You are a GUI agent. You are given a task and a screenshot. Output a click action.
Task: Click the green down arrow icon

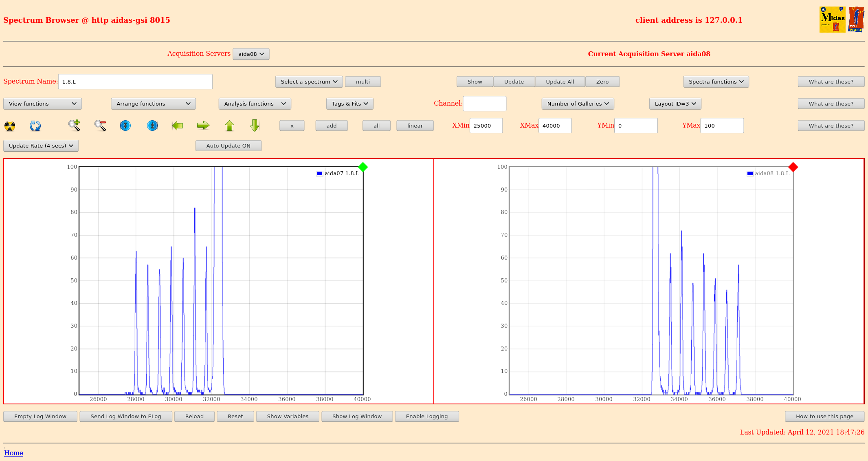(255, 126)
